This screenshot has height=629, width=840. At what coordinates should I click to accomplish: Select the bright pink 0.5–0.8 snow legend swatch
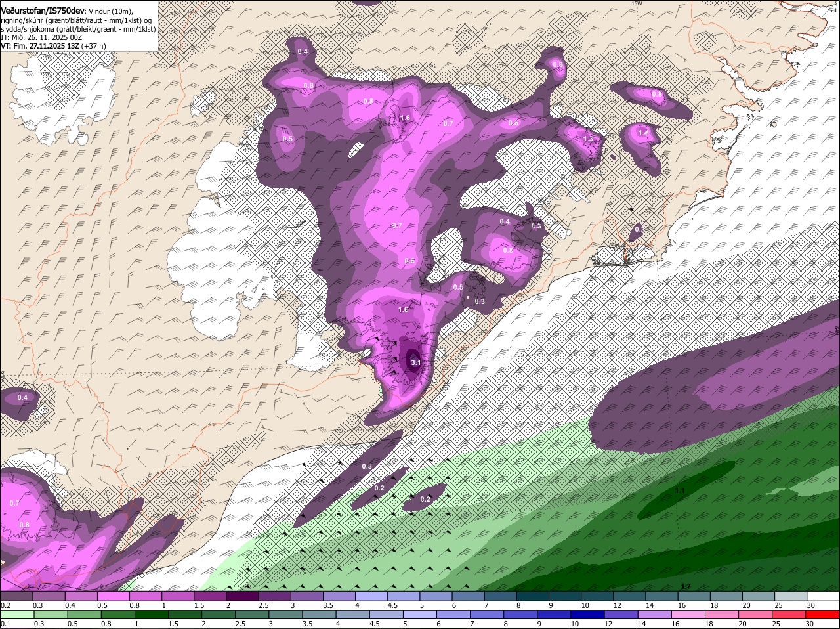tap(113, 596)
